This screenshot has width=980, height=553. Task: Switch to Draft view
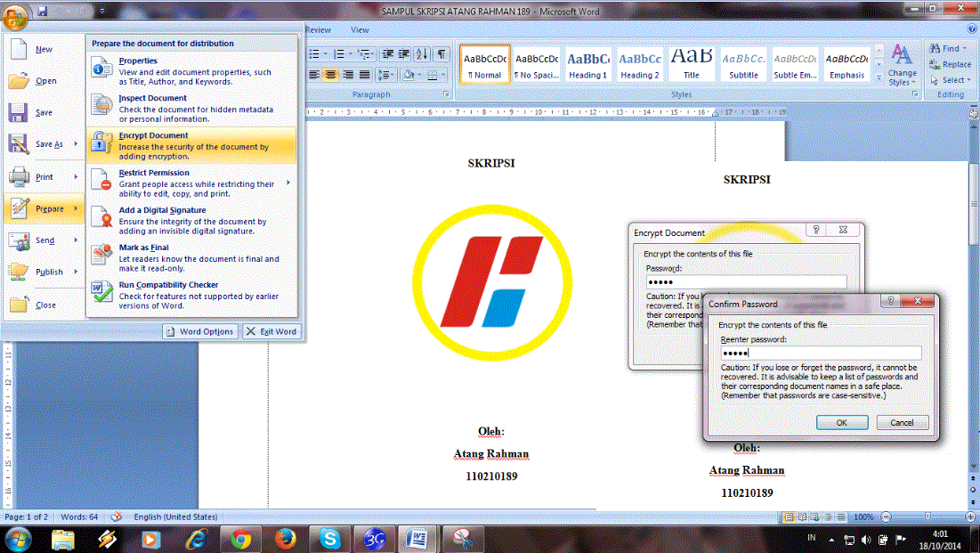coord(841,517)
